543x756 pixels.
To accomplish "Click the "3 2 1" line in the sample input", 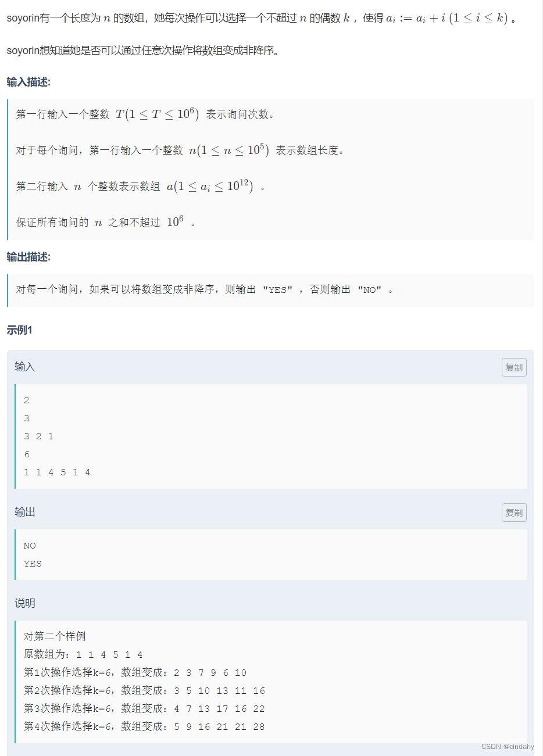I will (38, 436).
